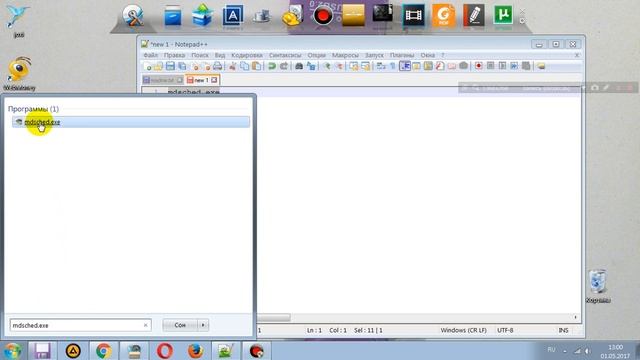Click horizontal scrollbar right arrow
Viewport: 640px width, 360px height.
click(576, 318)
